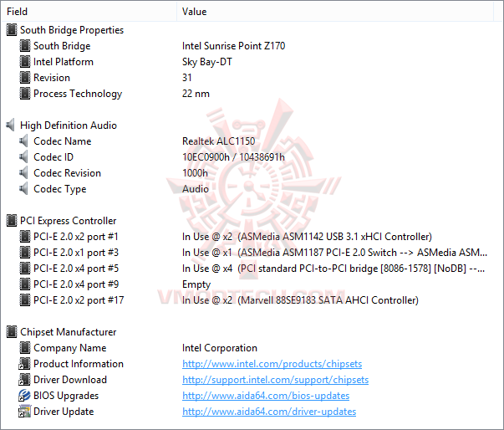This screenshot has height=430, width=504.
Task: Click the chip icon of PCI-E port #17
Action: 25,299
